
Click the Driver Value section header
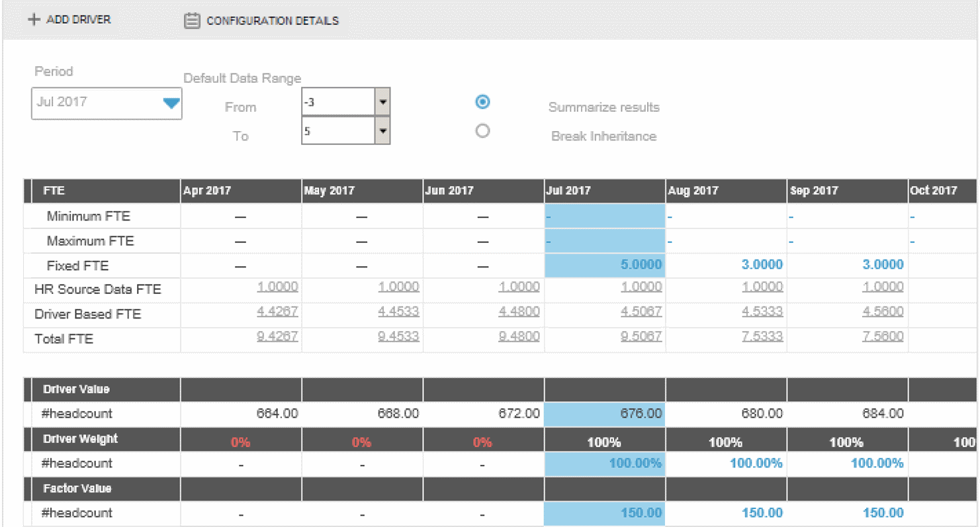pos(76,389)
